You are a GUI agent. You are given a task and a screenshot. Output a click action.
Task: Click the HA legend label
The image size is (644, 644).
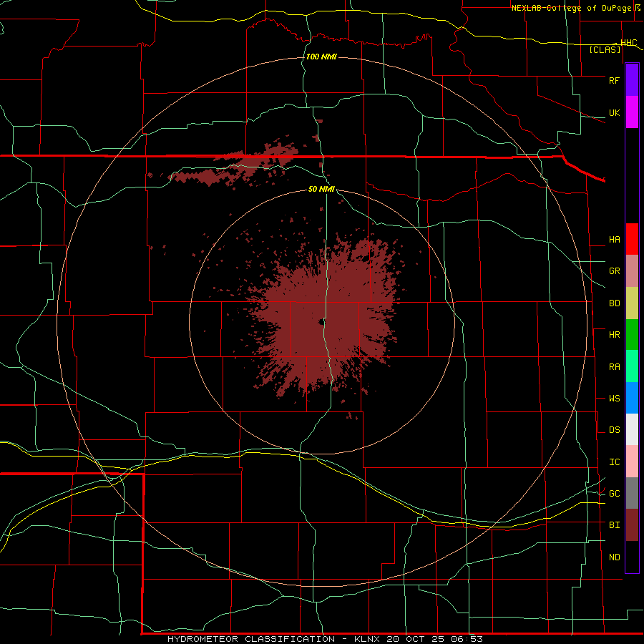pos(614,240)
